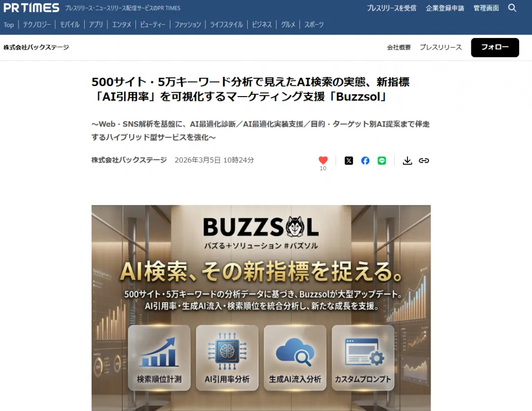
Task: Click the PR TIMES logo
Action: click(x=31, y=8)
